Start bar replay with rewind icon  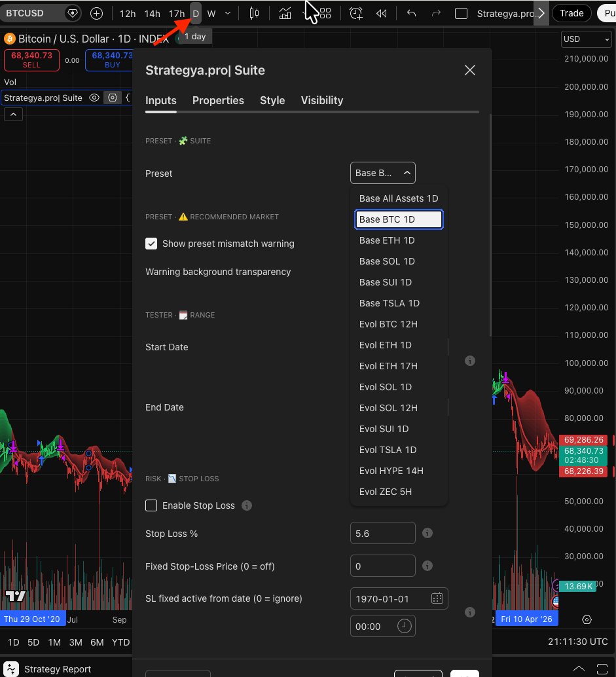tap(381, 13)
